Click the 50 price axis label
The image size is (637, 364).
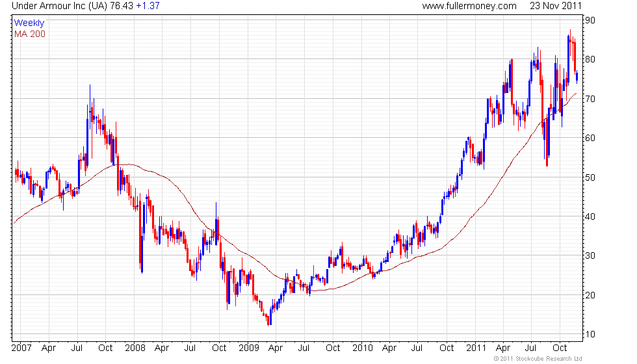(x=590, y=177)
